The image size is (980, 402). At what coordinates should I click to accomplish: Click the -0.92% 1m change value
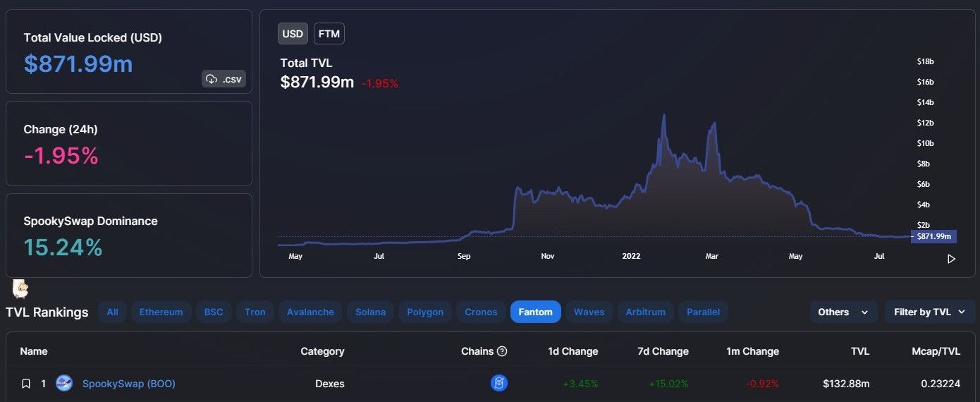click(762, 384)
